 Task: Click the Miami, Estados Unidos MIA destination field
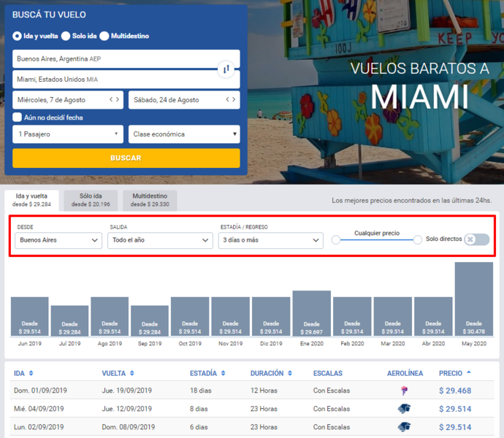(x=126, y=80)
